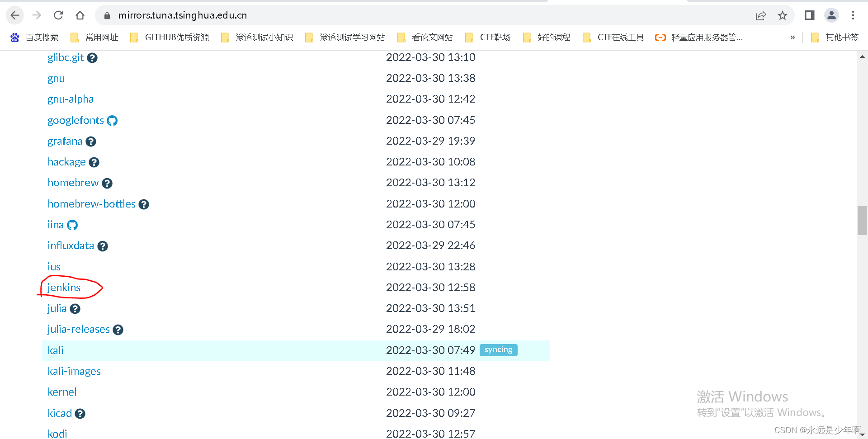Select the grafana timestamp 2022-03-29 19:39

pyautogui.click(x=430, y=141)
